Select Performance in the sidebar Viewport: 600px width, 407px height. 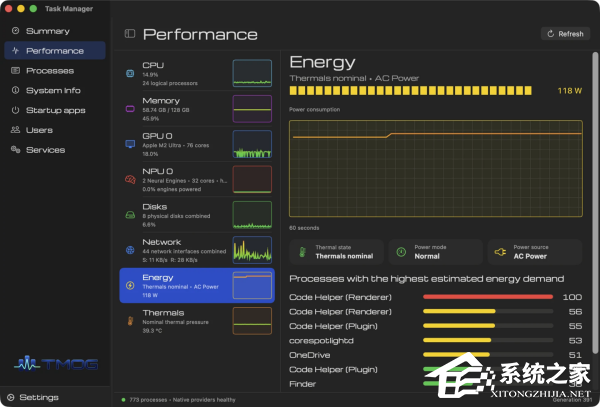(54, 51)
